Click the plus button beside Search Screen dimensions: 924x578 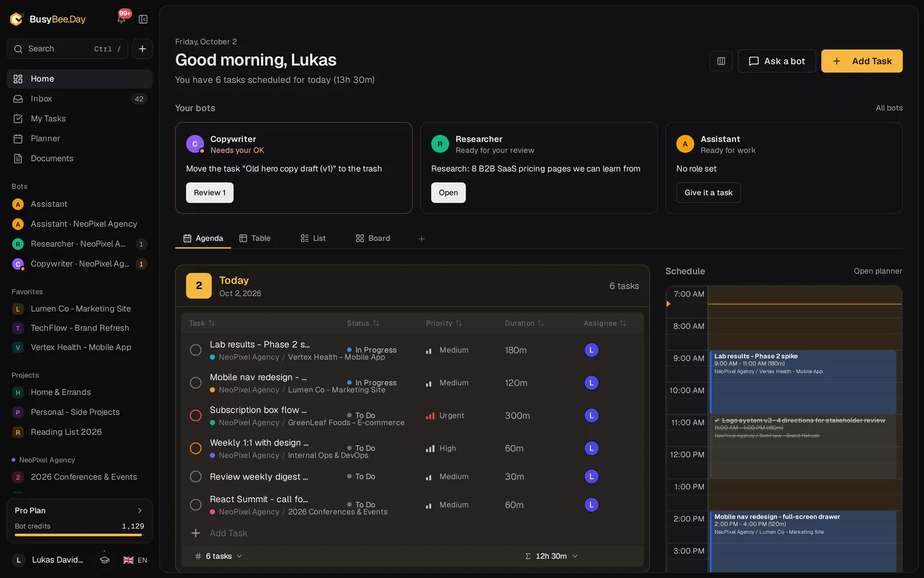(x=142, y=49)
